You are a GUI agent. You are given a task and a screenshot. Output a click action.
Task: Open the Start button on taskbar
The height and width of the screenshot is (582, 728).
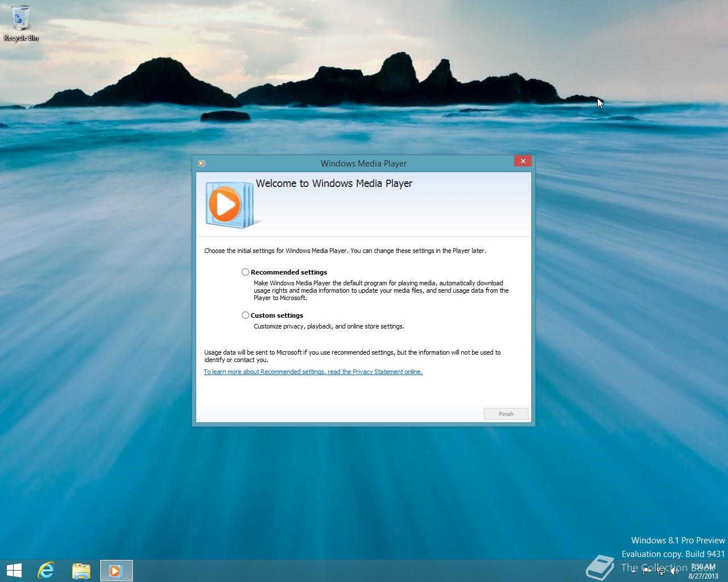click(x=14, y=571)
